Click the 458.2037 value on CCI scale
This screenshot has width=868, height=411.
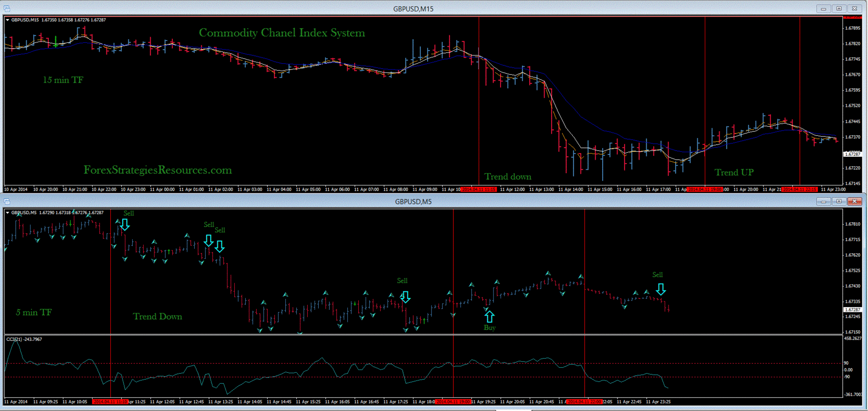pos(853,339)
